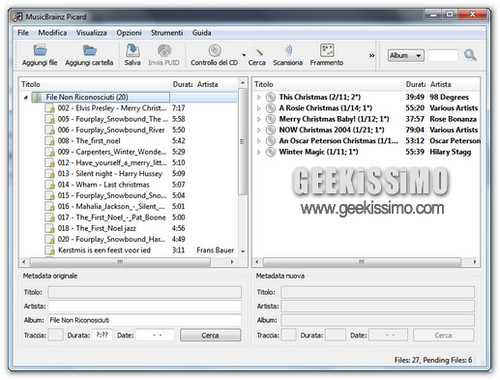Expand NOW Christmas 2004 album
The image size is (500, 380).
(258, 130)
